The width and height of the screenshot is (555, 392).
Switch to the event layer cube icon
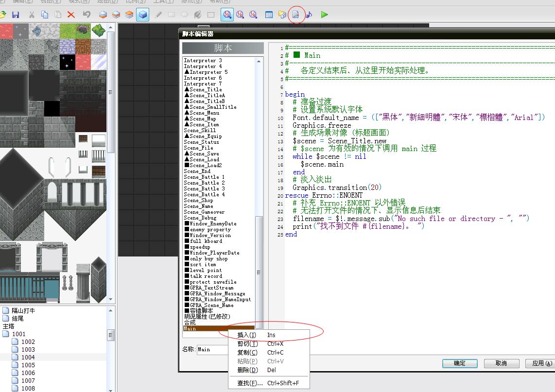143,15
